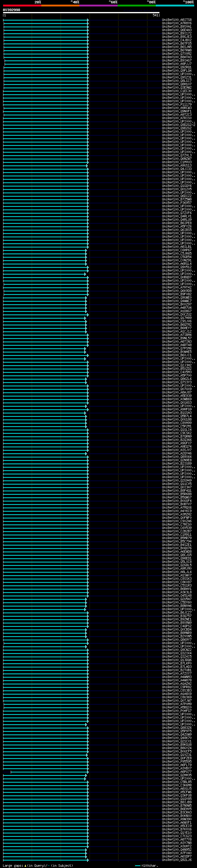Click the green ~80% identity legend bar
The width and height of the screenshot is (197, 868).
click(x=137, y=6)
